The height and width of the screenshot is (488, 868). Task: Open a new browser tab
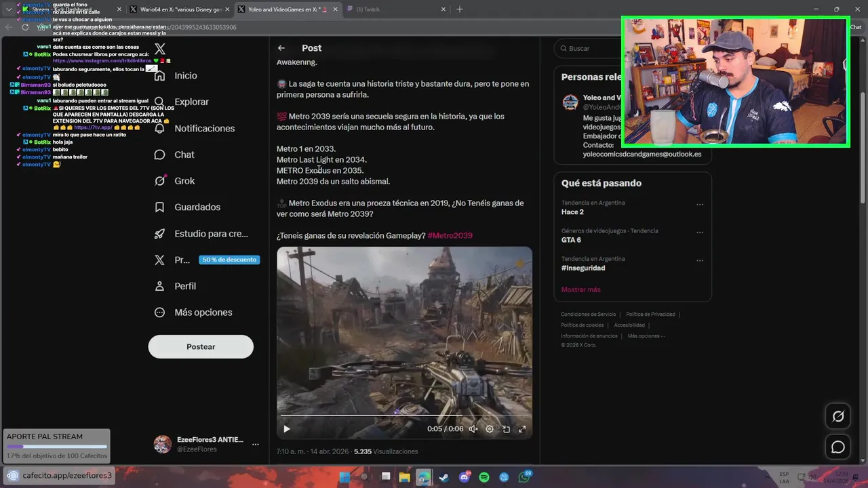click(459, 9)
